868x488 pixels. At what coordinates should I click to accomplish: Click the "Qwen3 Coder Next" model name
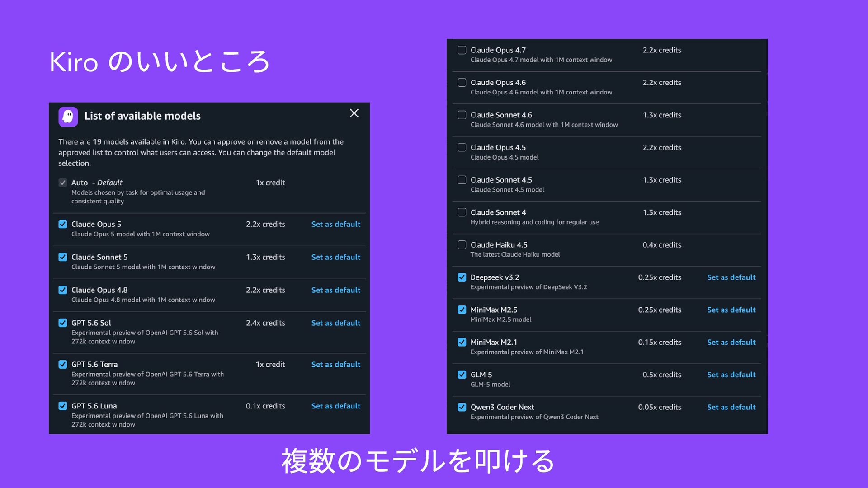[502, 408]
